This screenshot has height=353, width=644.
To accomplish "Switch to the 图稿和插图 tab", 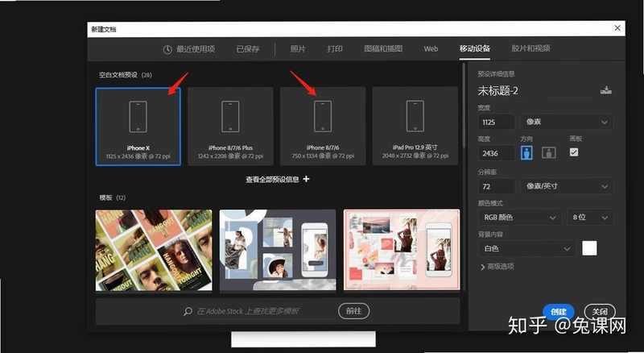I will (x=383, y=49).
